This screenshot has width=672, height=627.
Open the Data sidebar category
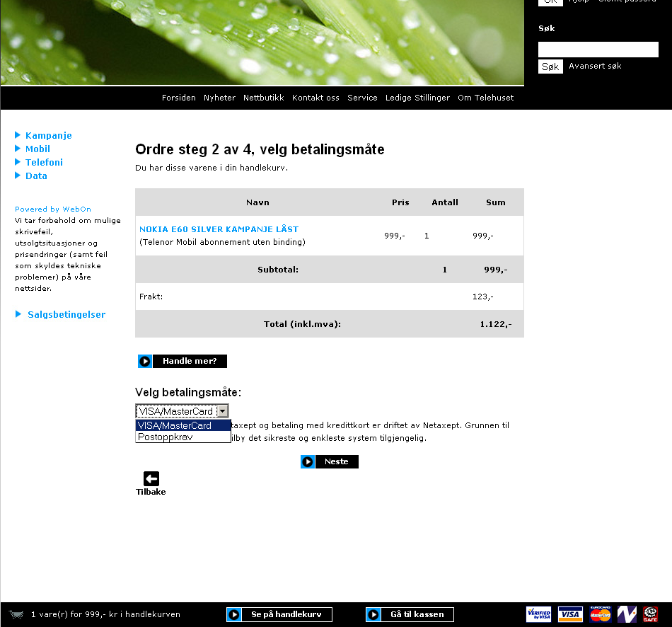[36, 176]
